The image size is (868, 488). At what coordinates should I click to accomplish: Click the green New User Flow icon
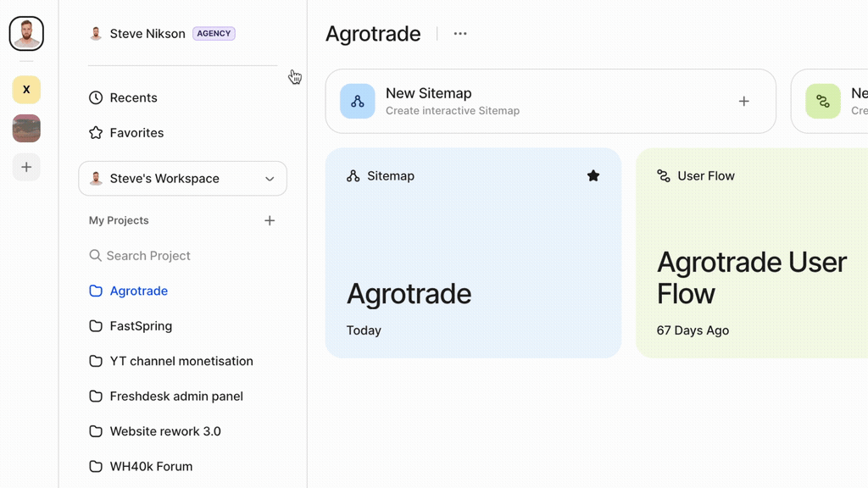click(822, 102)
